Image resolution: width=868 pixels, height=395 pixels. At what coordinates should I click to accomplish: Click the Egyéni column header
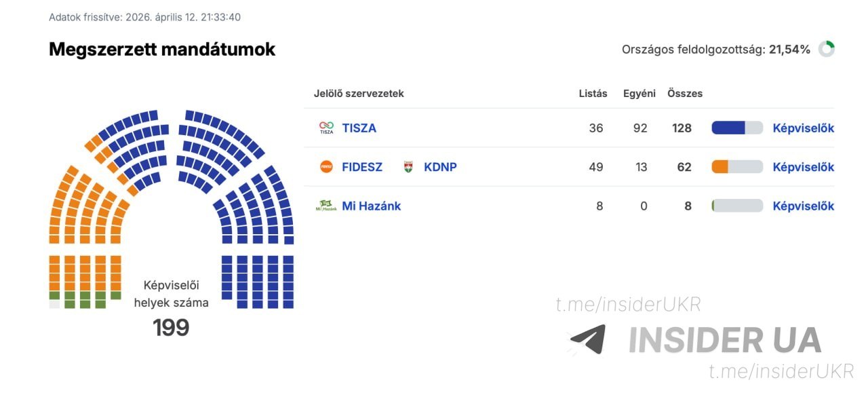[x=639, y=94]
